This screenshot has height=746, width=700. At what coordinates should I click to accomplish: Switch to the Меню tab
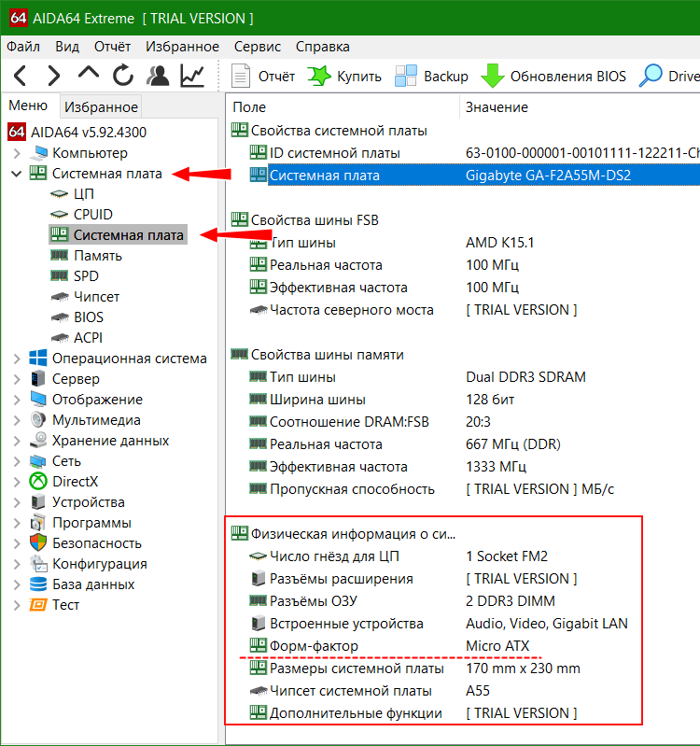(28, 106)
